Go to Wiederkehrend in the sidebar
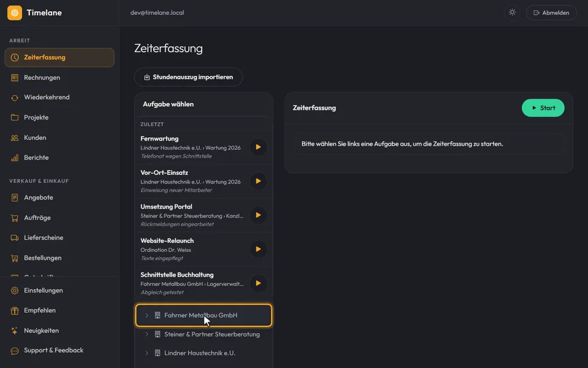The height and width of the screenshot is (368, 588). (x=59, y=98)
